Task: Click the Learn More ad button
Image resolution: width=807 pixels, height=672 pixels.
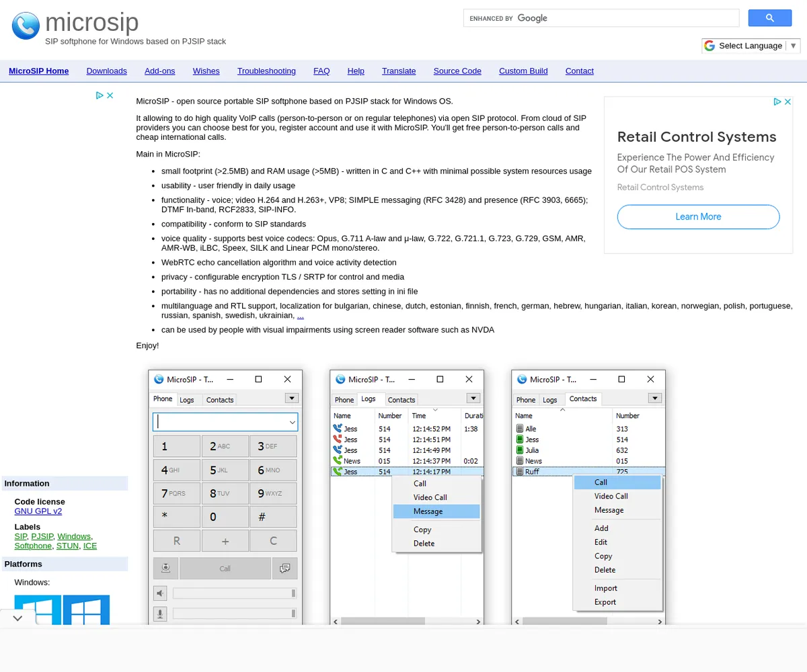Action: click(x=698, y=217)
